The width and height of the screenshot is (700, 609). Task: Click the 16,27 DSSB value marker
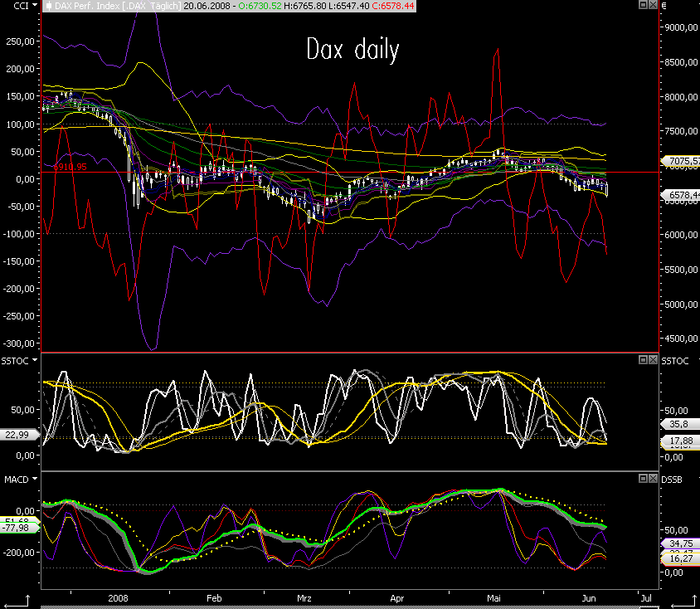coord(679,558)
